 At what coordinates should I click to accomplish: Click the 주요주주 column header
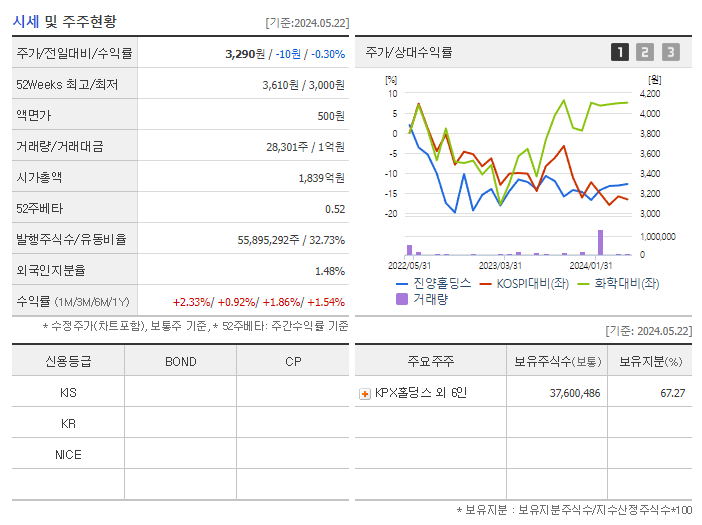pos(431,361)
